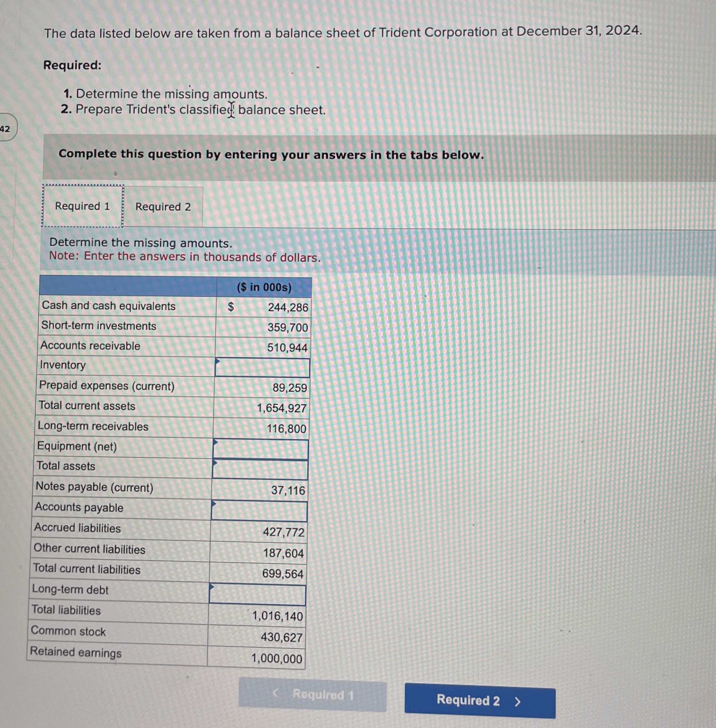
Task: Switch to the Required 2 tab
Action: pyautogui.click(x=163, y=207)
